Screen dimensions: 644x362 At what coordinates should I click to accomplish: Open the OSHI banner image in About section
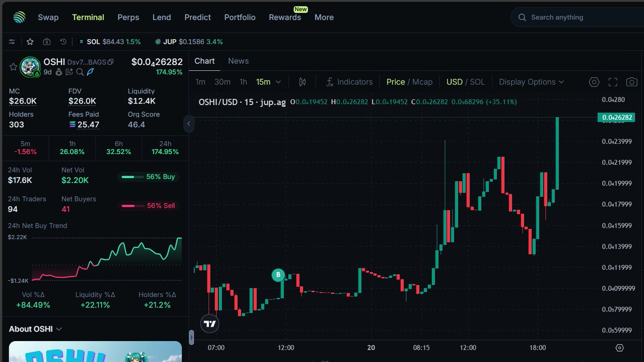pos(95,352)
